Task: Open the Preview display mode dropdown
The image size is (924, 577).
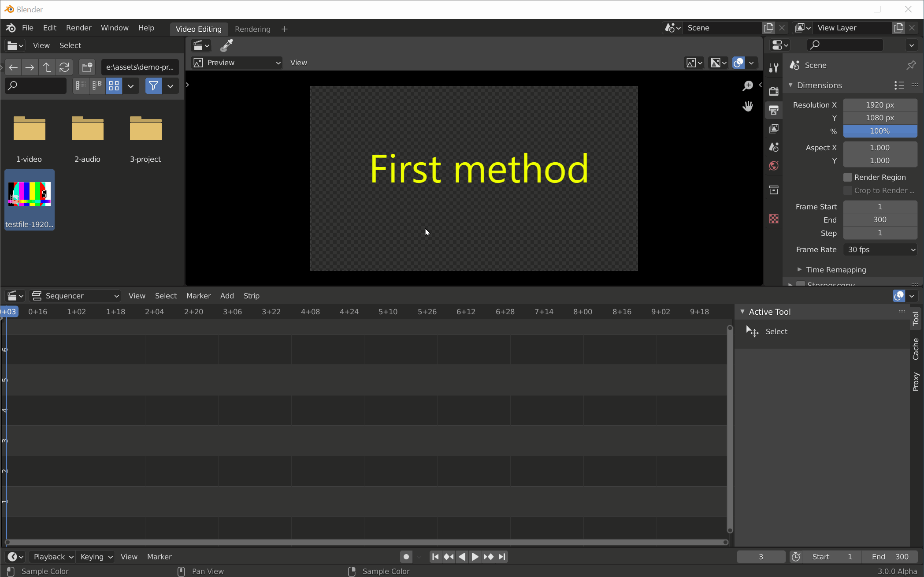Action: tap(237, 63)
